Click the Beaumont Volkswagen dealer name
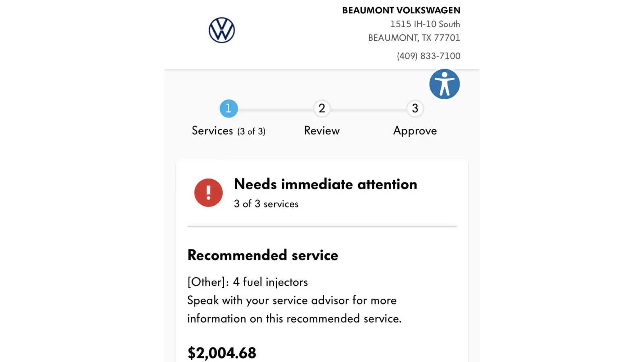This screenshot has height=362, width=644. pos(401,10)
